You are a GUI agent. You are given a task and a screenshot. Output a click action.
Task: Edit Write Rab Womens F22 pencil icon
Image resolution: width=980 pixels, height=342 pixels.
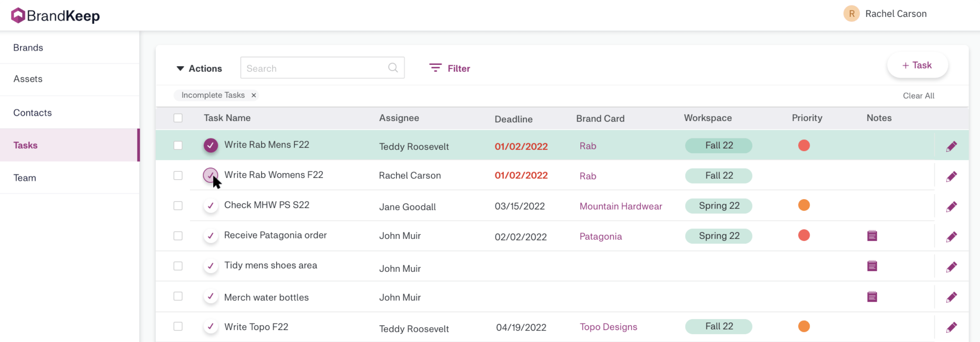(x=952, y=176)
